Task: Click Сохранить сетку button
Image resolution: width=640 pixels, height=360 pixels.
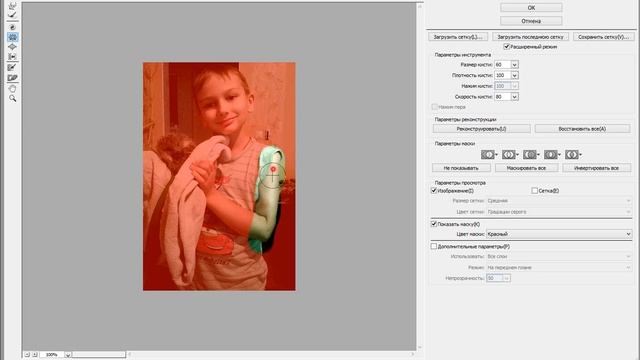Action: pos(604,37)
